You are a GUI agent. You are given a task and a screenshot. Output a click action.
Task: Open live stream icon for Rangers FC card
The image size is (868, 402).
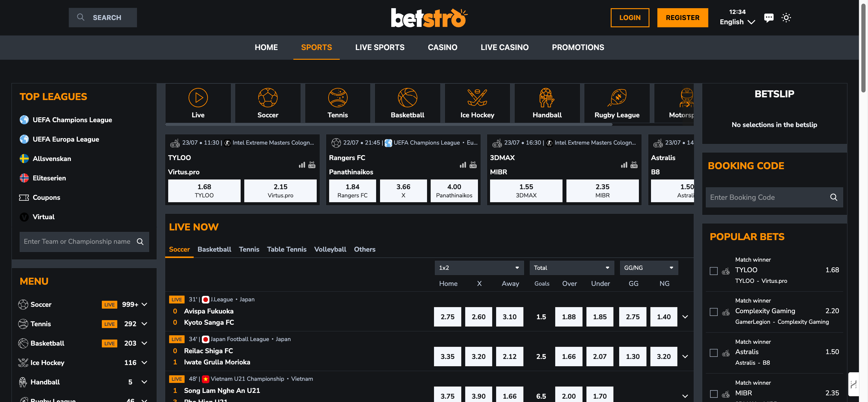point(473,165)
